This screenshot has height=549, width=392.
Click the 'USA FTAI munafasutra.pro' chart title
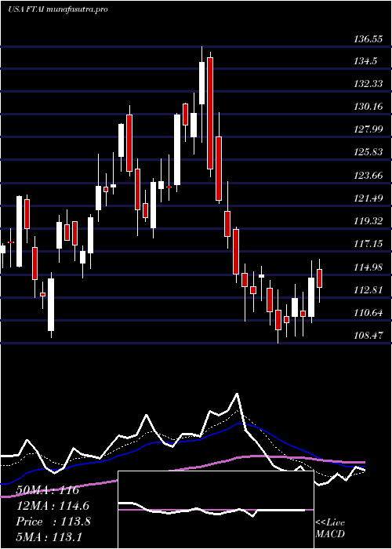pos(58,9)
